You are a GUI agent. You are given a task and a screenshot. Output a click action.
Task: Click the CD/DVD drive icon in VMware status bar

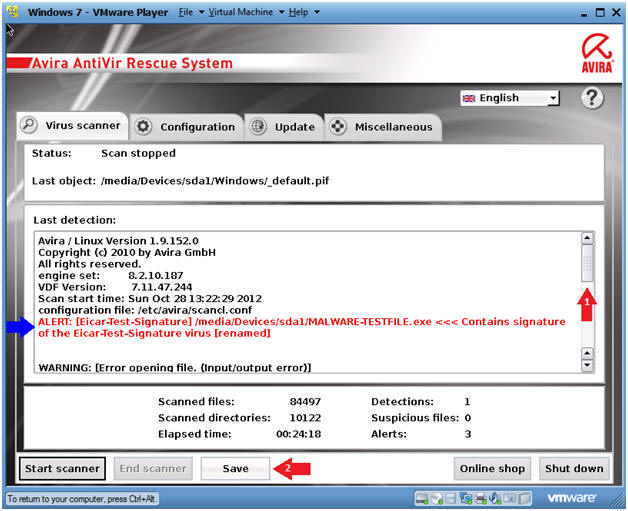tap(437, 498)
